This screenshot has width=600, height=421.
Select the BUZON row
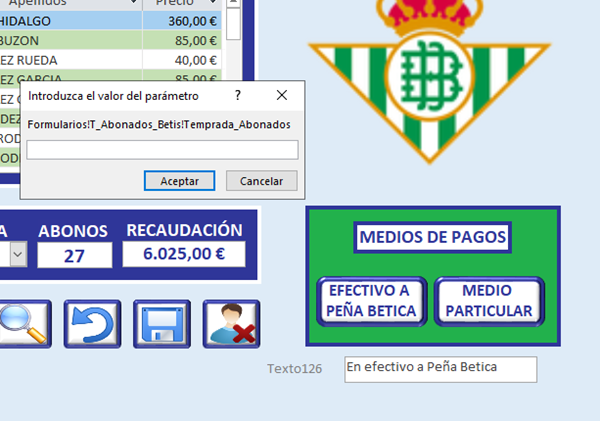coord(111,40)
